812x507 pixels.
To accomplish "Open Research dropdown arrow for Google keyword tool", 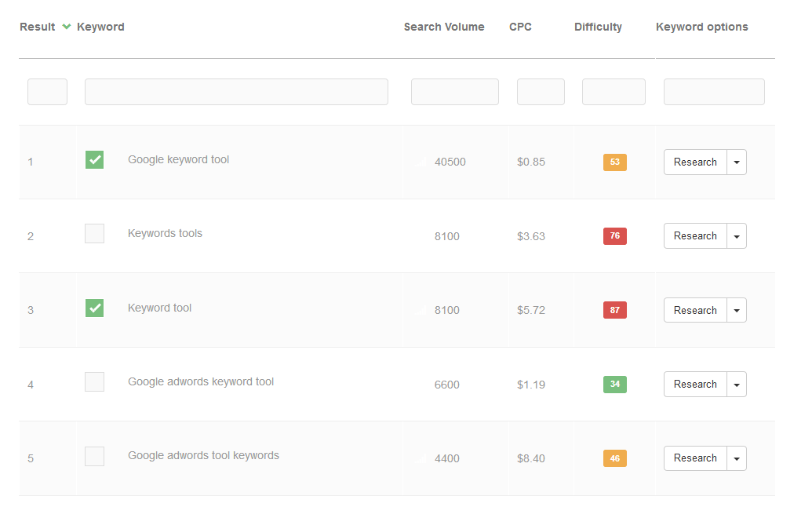I will pos(737,162).
